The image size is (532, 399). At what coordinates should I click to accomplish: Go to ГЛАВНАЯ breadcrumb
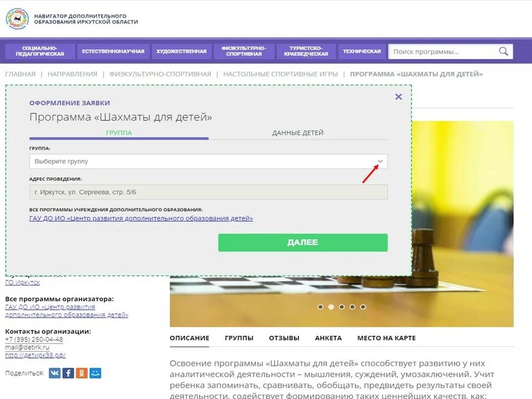point(21,74)
